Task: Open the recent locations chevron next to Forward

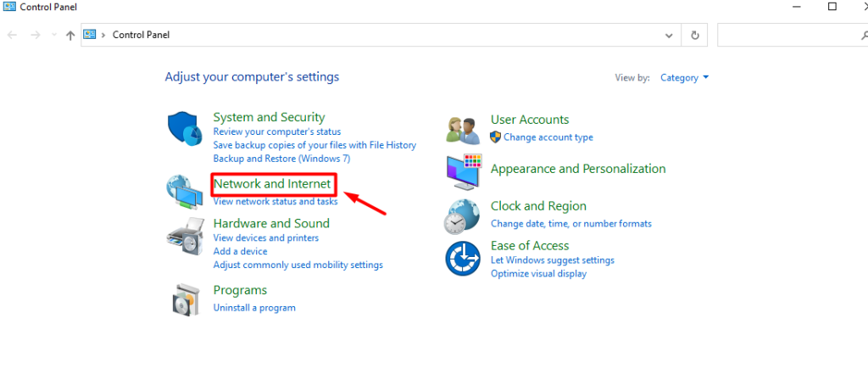Action: pyautogui.click(x=53, y=35)
